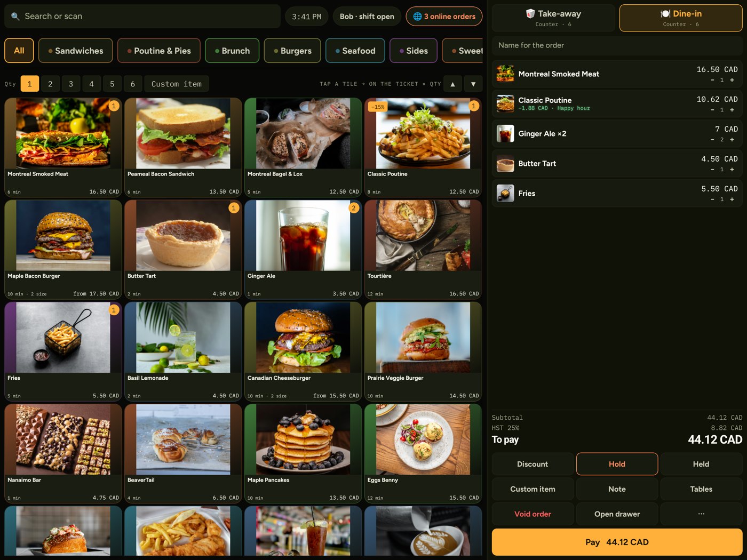This screenshot has width=747, height=560.
Task: Click the search magnifier icon
Action: tap(15, 17)
